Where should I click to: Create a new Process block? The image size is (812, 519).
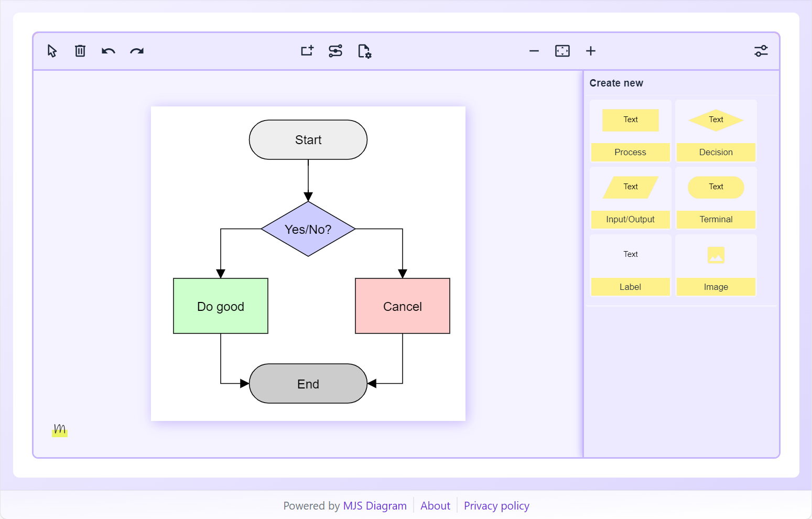pos(631,131)
